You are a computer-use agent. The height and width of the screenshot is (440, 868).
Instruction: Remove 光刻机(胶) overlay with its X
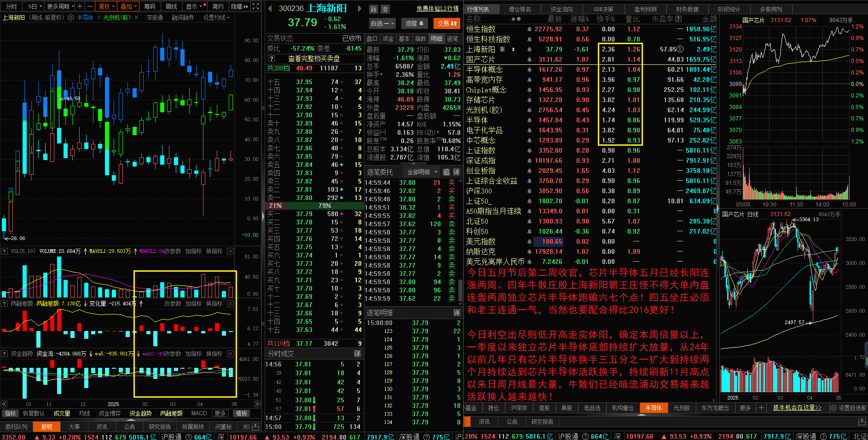(136, 17)
